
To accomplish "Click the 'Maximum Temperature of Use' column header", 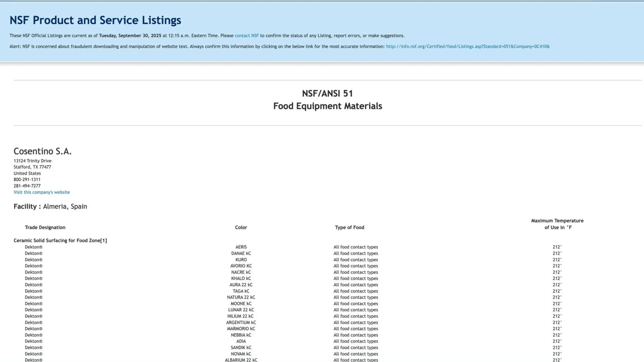I will 557,224.
